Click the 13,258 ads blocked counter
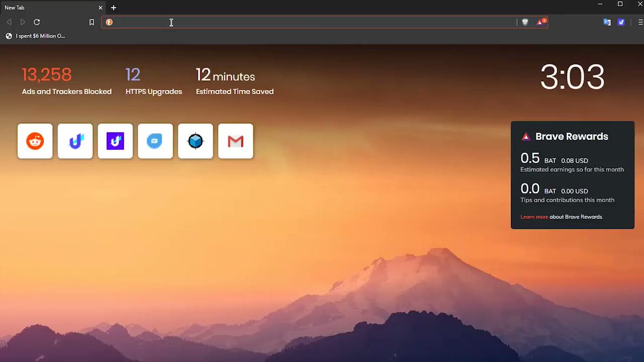Image resolution: width=644 pixels, height=362 pixels. pyautogui.click(x=47, y=75)
